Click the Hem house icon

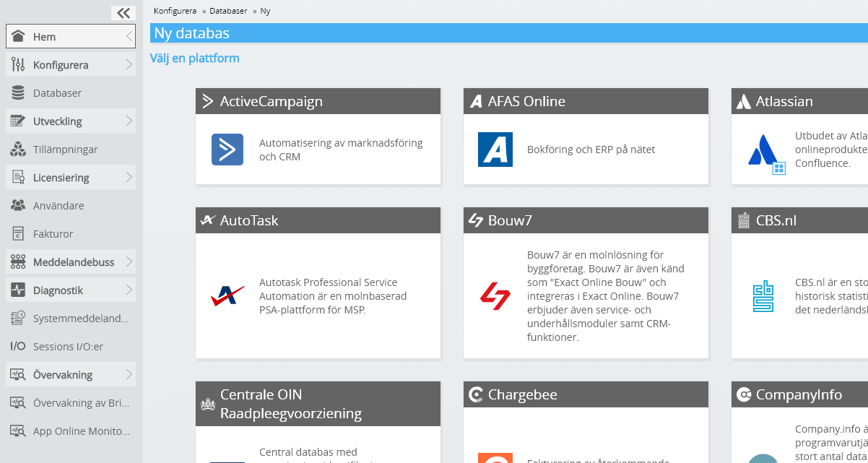(19, 36)
